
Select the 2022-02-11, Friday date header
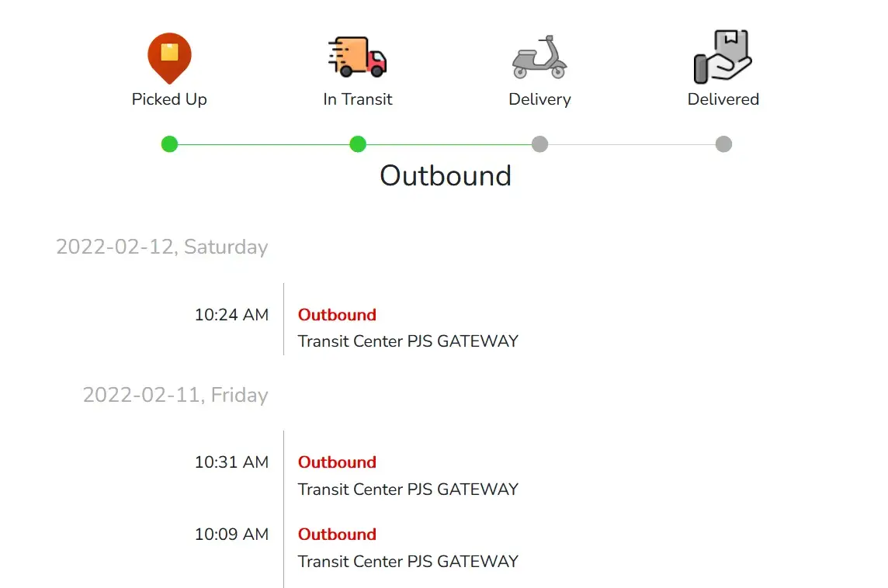tap(175, 395)
